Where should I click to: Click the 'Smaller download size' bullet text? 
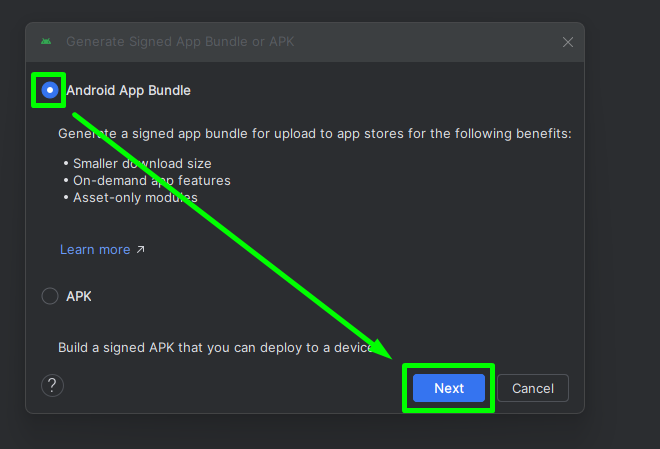[142, 163]
